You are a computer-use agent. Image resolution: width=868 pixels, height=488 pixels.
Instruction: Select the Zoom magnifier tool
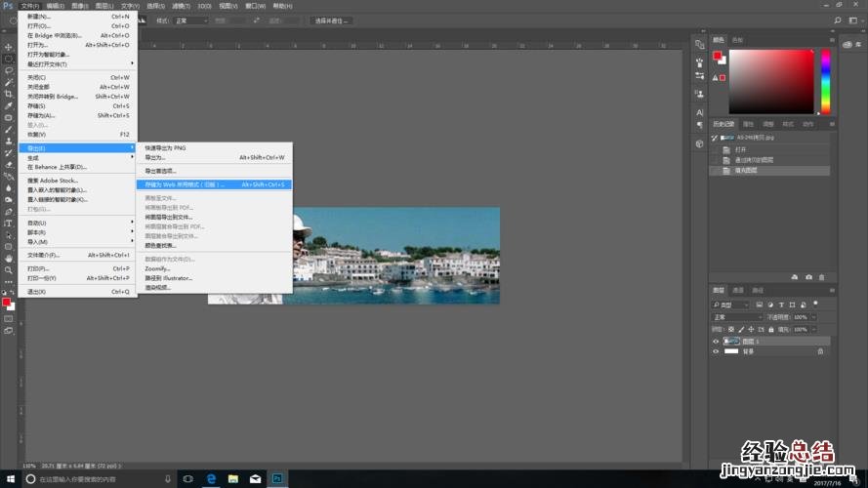[8, 269]
